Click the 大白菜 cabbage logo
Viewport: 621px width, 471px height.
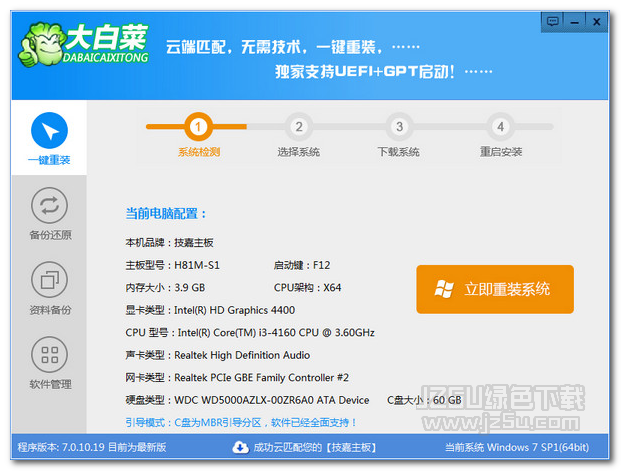tap(83, 46)
